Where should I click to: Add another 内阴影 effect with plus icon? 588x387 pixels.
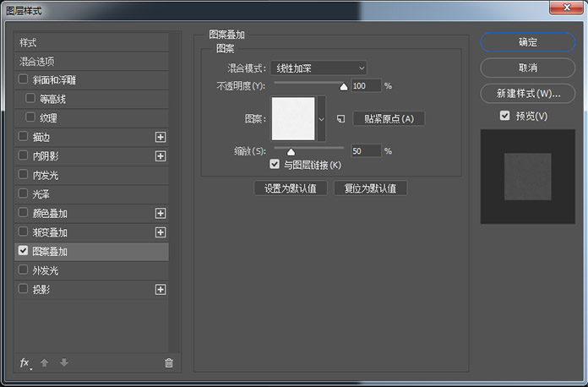(161, 156)
